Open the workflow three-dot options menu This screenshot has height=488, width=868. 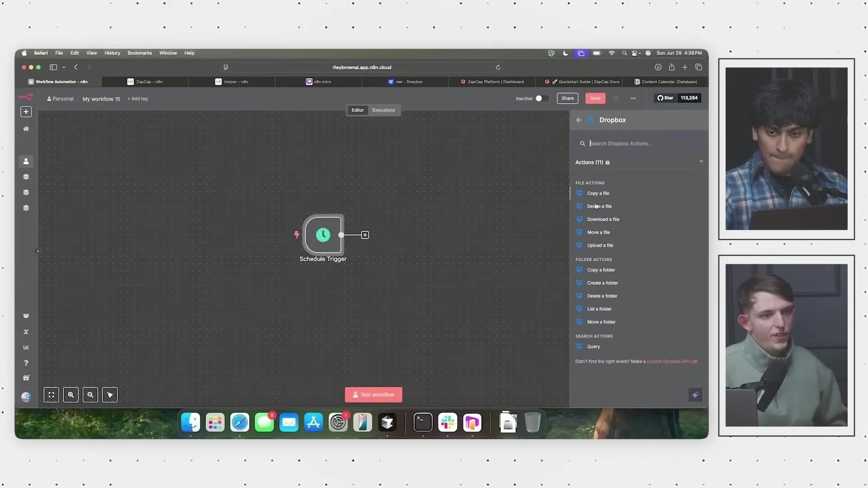(x=633, y=99)
